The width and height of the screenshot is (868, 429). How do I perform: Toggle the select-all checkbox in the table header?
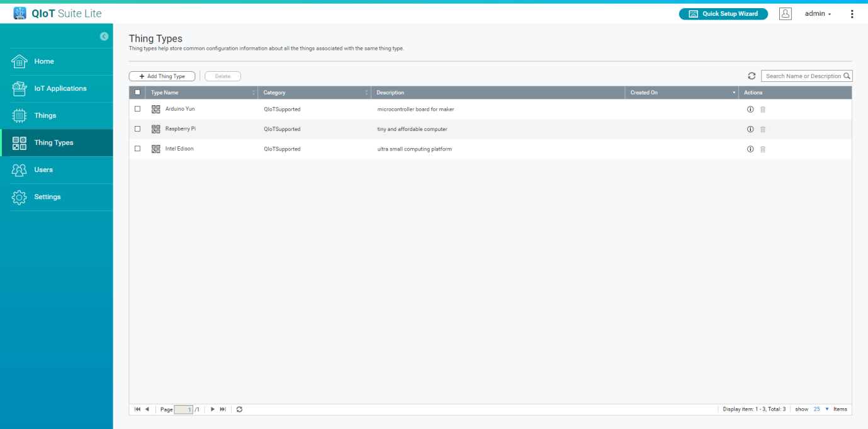138,93
